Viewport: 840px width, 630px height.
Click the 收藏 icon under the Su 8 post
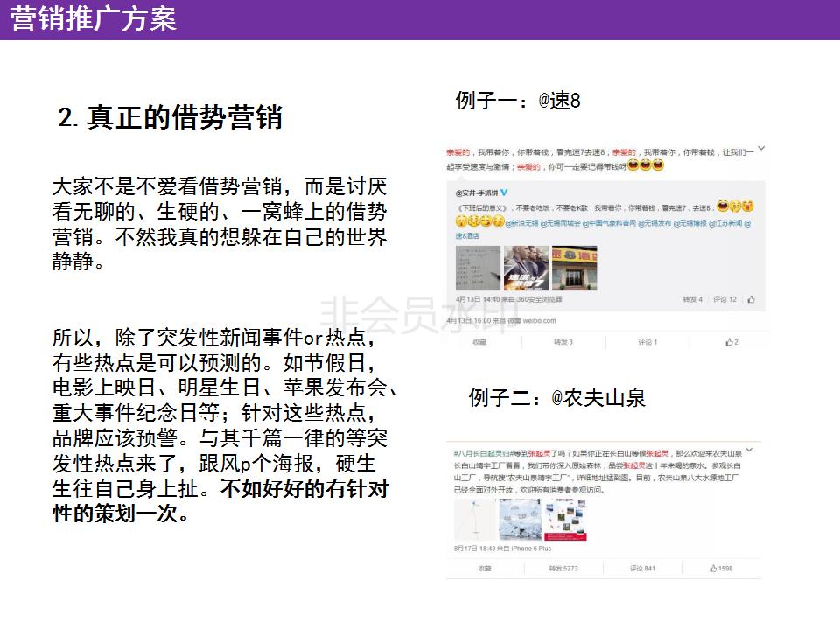482,341
